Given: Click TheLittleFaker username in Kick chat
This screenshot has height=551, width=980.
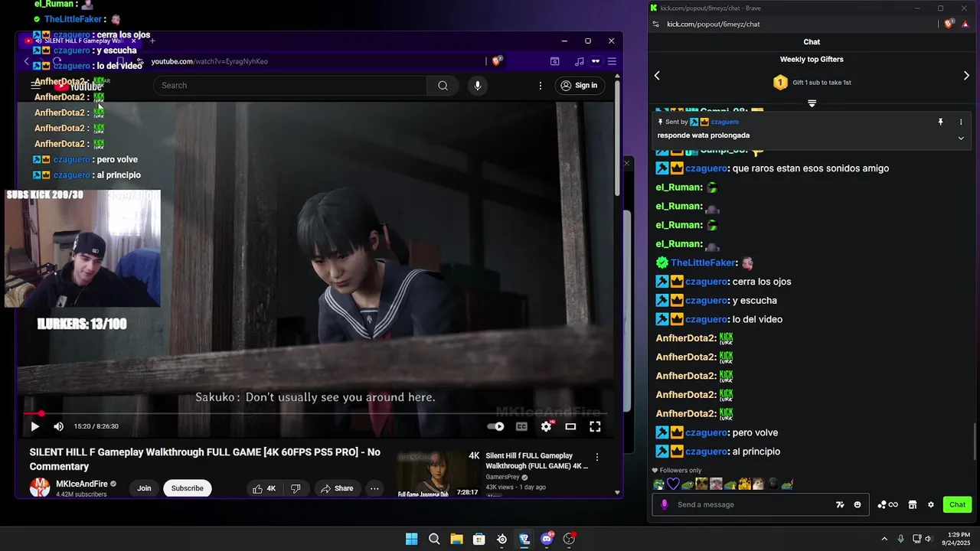Looking at the screenshot, I should 703,262.
